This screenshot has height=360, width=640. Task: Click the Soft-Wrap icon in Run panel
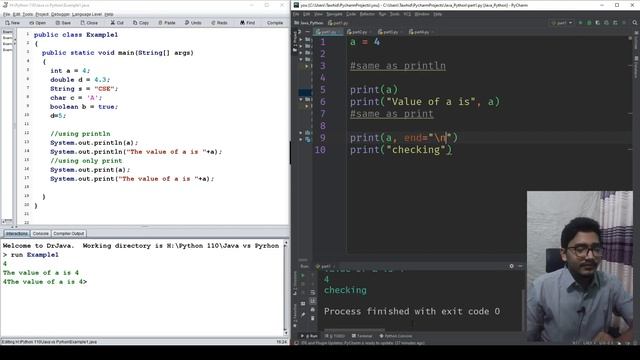point(313,292)
